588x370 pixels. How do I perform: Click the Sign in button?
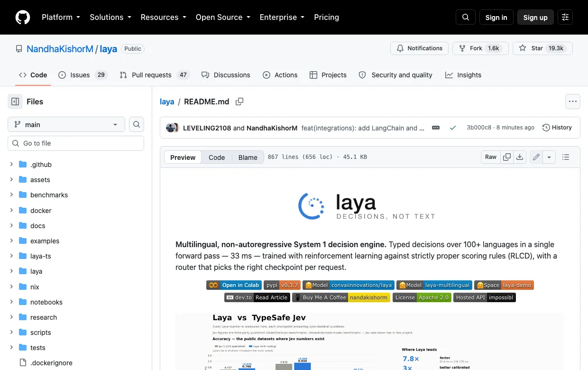click(496, 17)
